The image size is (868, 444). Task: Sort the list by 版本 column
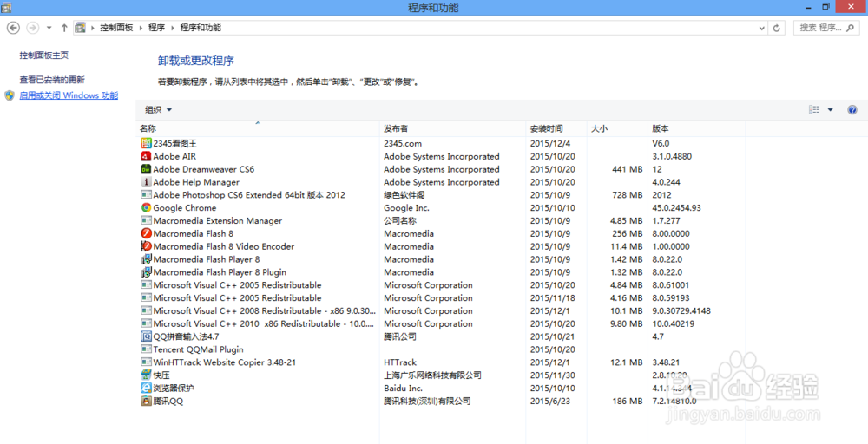click(x=696, y=128)
